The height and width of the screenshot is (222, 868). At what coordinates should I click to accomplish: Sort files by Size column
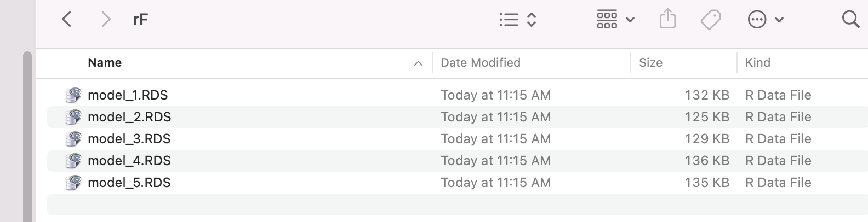click(x=650, y=63)
